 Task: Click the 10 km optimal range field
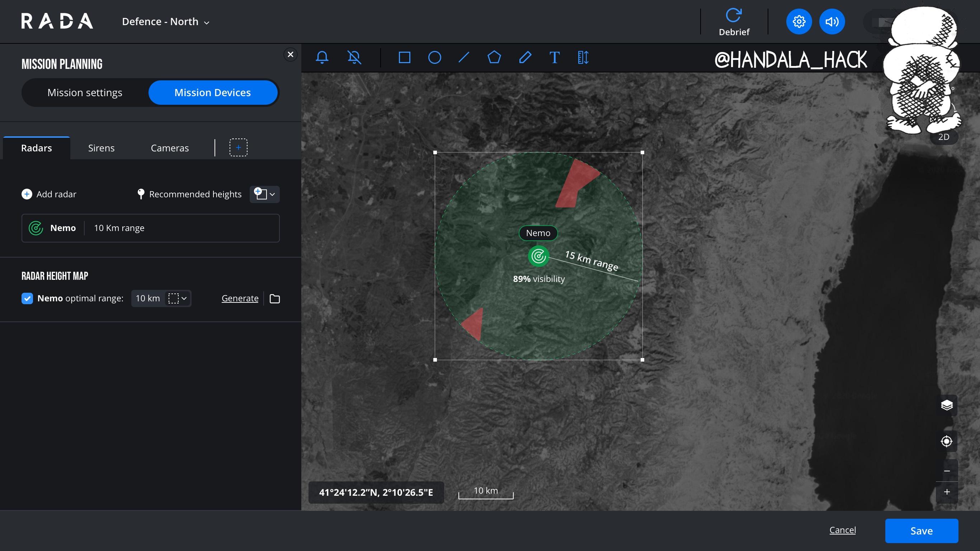pos(161,298)
